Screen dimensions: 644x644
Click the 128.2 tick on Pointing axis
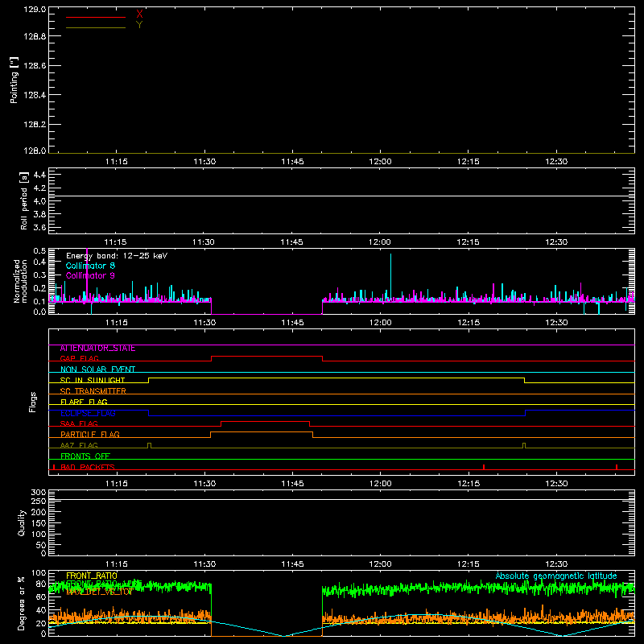(35, 125)
